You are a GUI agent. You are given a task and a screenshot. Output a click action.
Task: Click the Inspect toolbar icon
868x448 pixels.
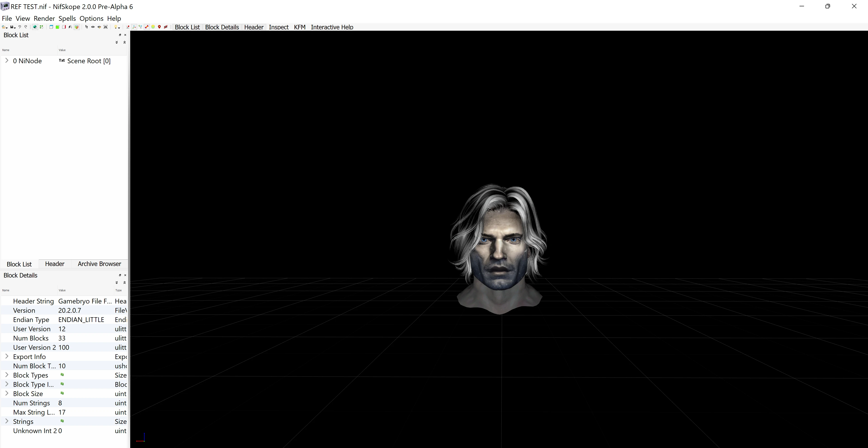pos(278,27)
